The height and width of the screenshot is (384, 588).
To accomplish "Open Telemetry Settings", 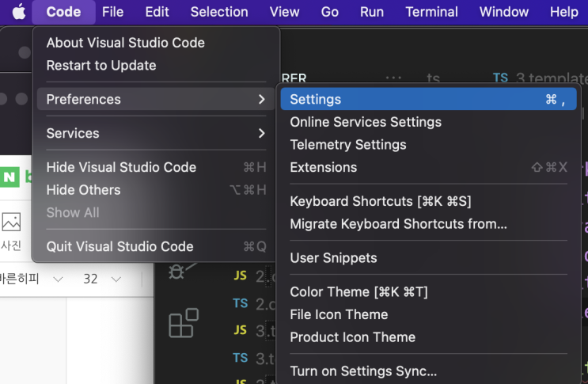I will [x=429, y=145].
